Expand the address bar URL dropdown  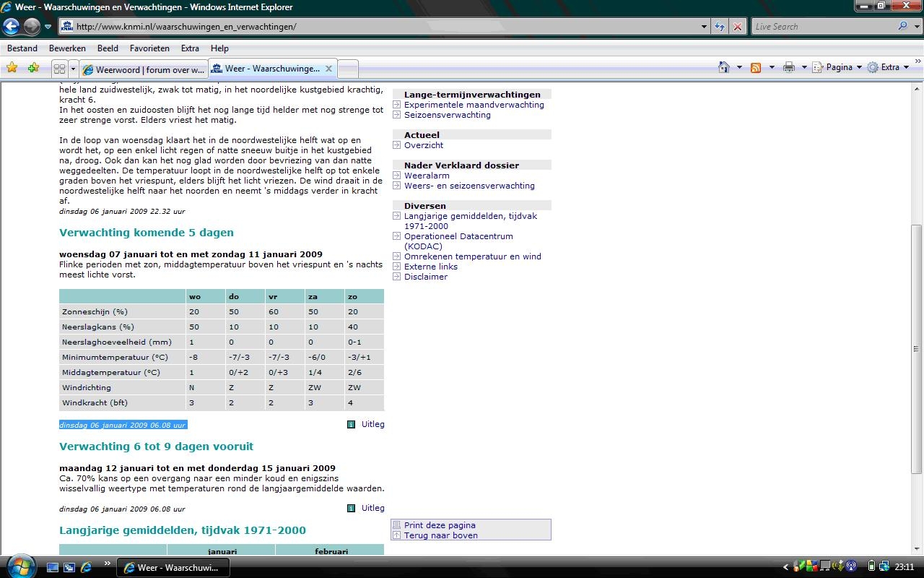pyautogui.click(x=705, y=27)
